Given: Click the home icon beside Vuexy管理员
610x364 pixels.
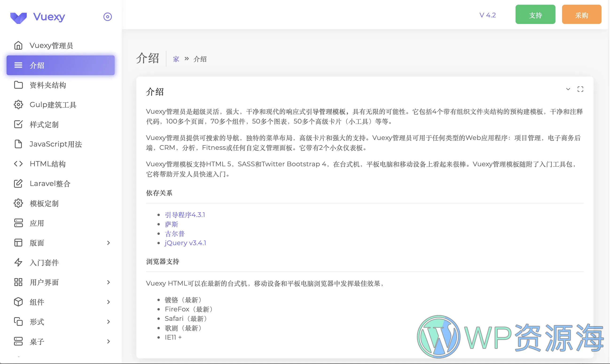Looking at the screenshot, I should click(18, 45).
